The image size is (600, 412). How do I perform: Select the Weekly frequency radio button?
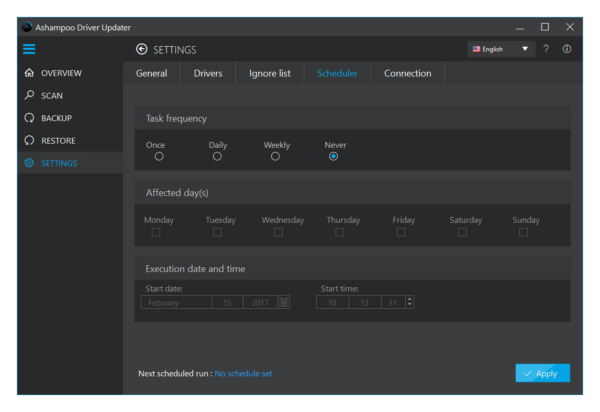click(275, 156)
